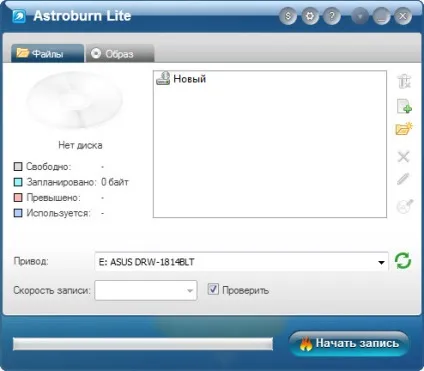The image size is (424, 371).
Task: Open help with the question mark icon
Action: tap(332, 16)
